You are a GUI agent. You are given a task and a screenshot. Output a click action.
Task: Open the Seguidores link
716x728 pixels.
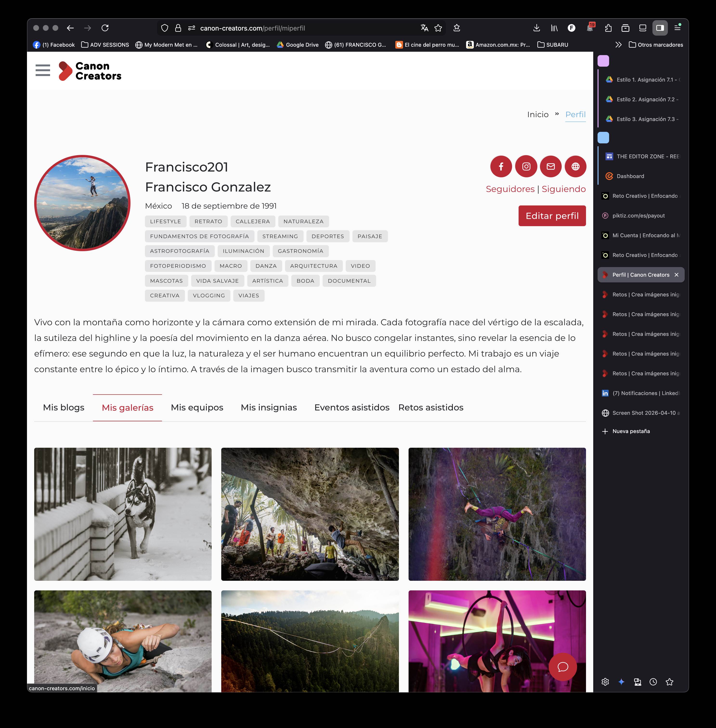click(510, 189)
